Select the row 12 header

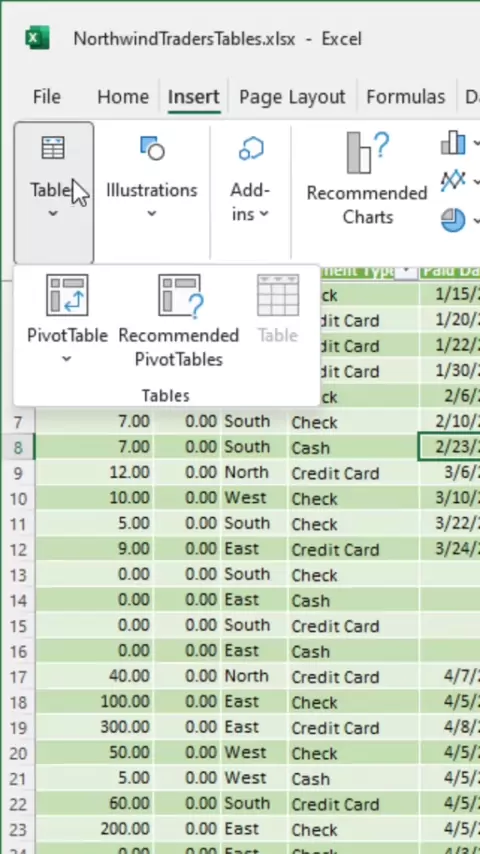pyautogui.click(x=17, y=550)
